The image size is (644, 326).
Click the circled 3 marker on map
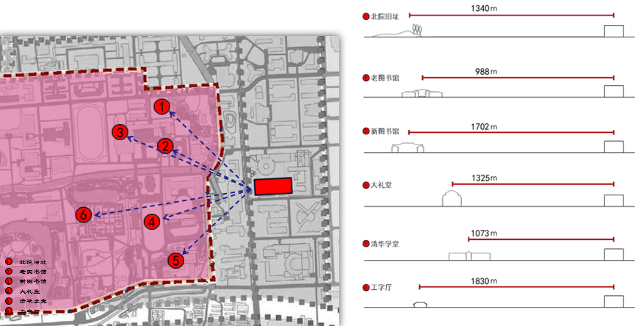tap(119, 132)
